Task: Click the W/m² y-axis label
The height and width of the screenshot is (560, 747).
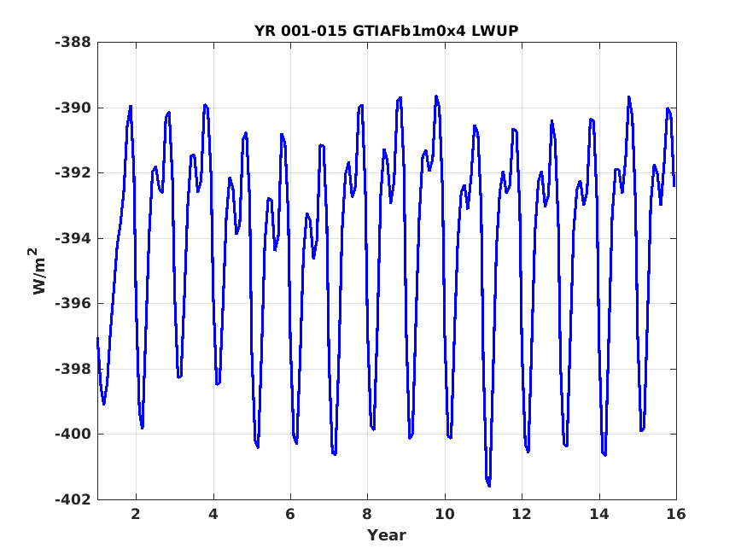Action: click(x=39, y=271)
